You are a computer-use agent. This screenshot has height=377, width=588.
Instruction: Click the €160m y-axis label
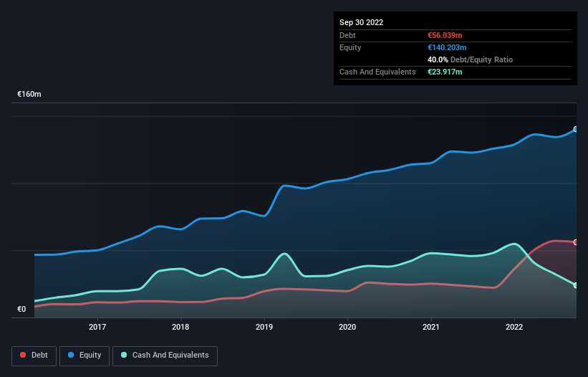click(29, 94)
